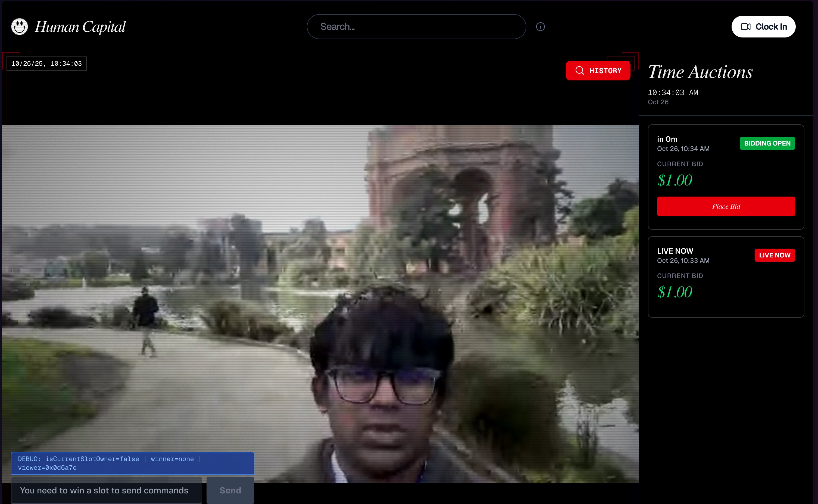Click the $1.00 bid in bidding-open slot

tap(674, 180)
